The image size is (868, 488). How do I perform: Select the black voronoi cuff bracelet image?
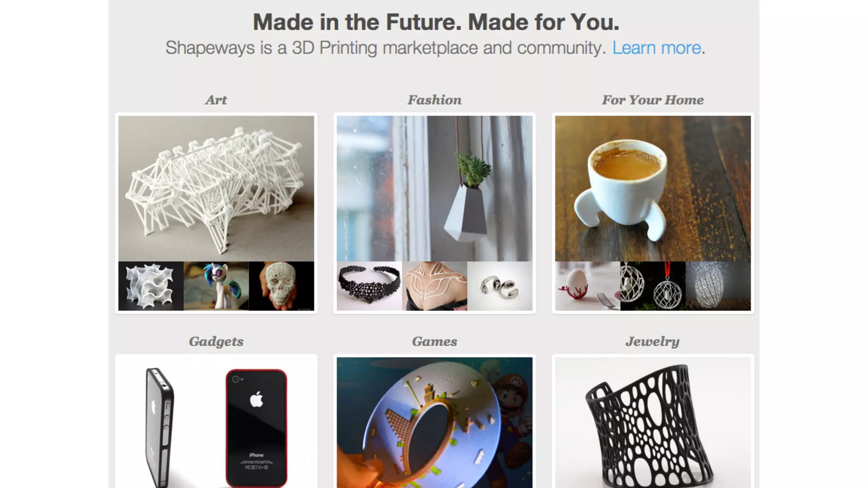coord(653,423)
